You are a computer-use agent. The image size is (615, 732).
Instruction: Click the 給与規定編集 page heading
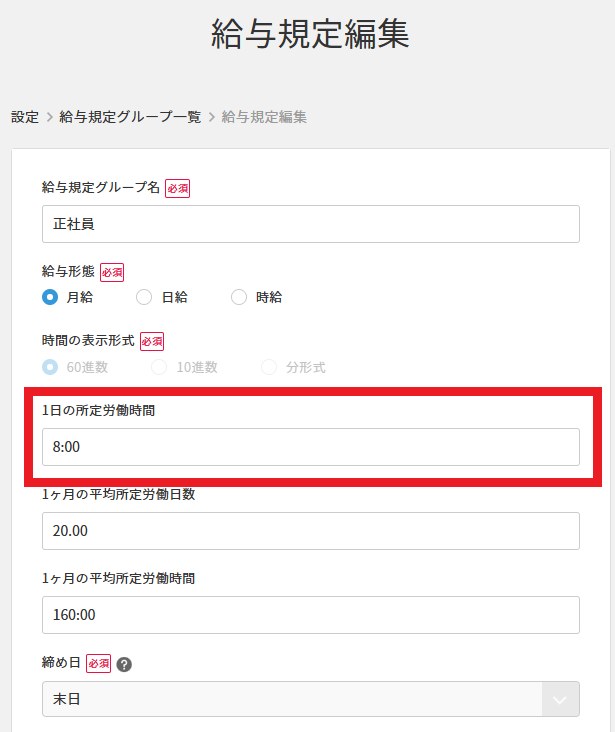(x=310, y=34)
